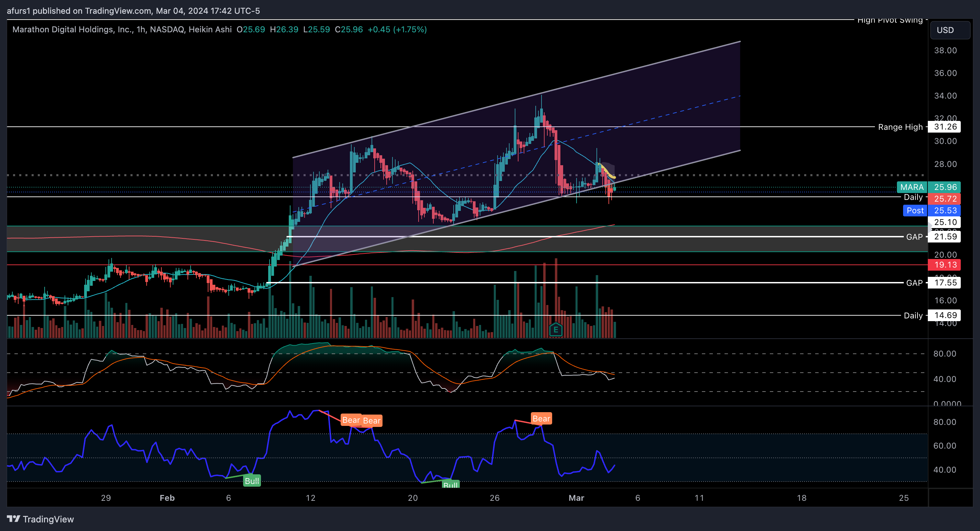
Task: Click the high value H26.39 in header
Action: 284,29
